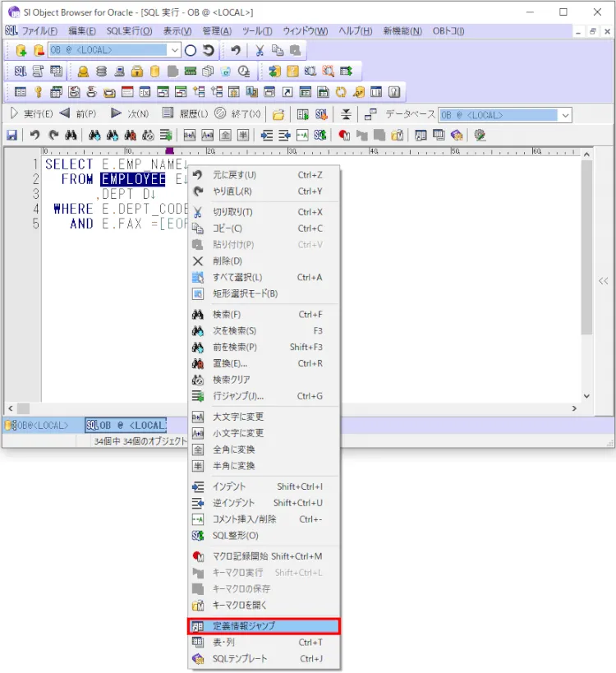Click rollback arrow icon next to commit circle
Screen dimensions: 616x673
[x=209, y=51]
